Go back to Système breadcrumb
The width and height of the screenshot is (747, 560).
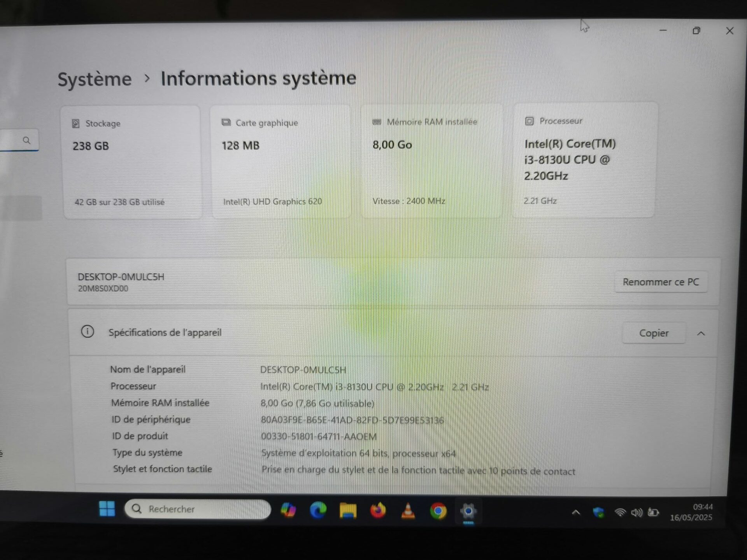(95, 79)
